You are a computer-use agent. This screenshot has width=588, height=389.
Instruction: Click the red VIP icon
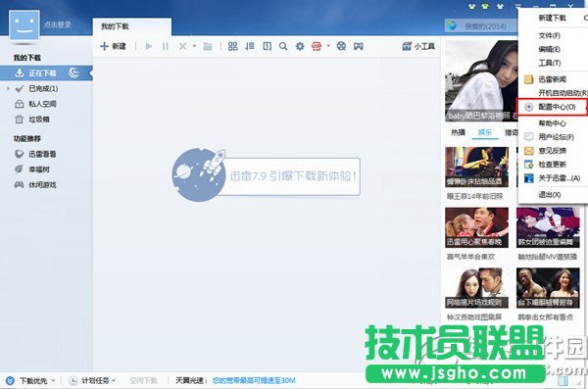pos(317,46)
